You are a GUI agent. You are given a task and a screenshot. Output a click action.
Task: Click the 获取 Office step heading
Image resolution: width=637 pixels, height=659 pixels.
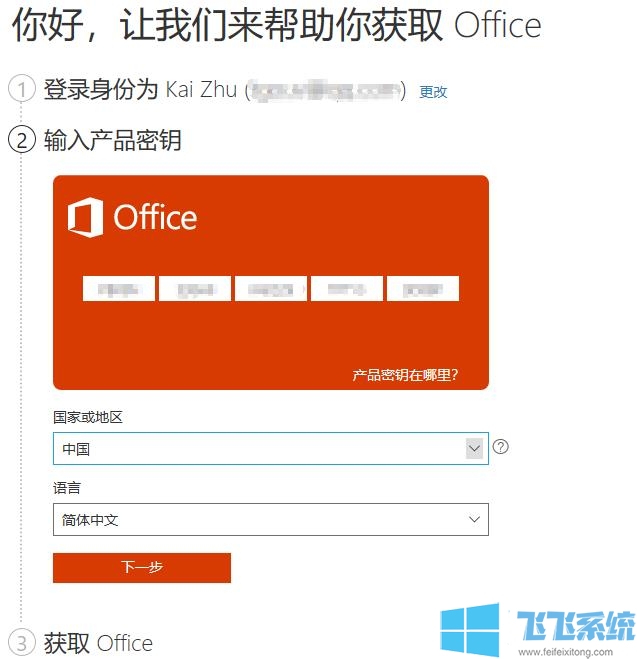point(98,643)
